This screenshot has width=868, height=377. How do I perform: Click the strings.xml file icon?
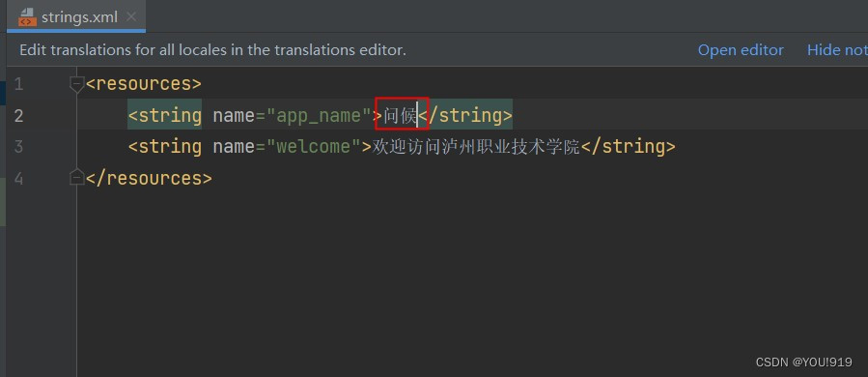point(27,17)
